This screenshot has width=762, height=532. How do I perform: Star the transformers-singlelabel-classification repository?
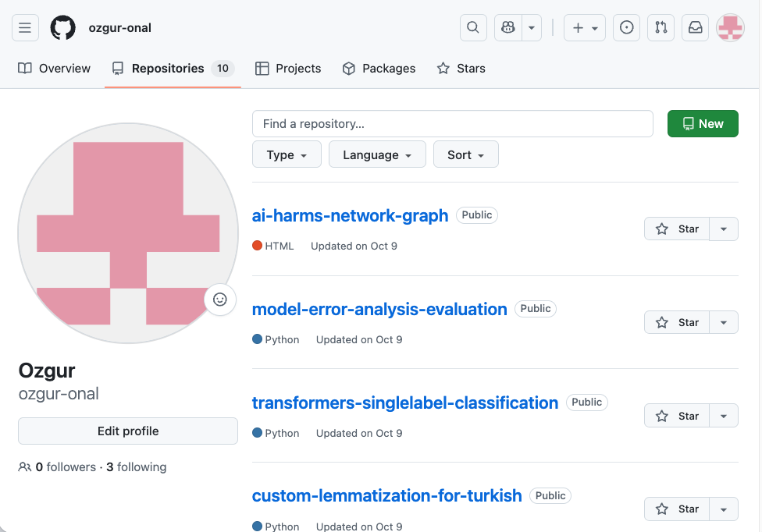pyautogui.click(x=677, y=416)
